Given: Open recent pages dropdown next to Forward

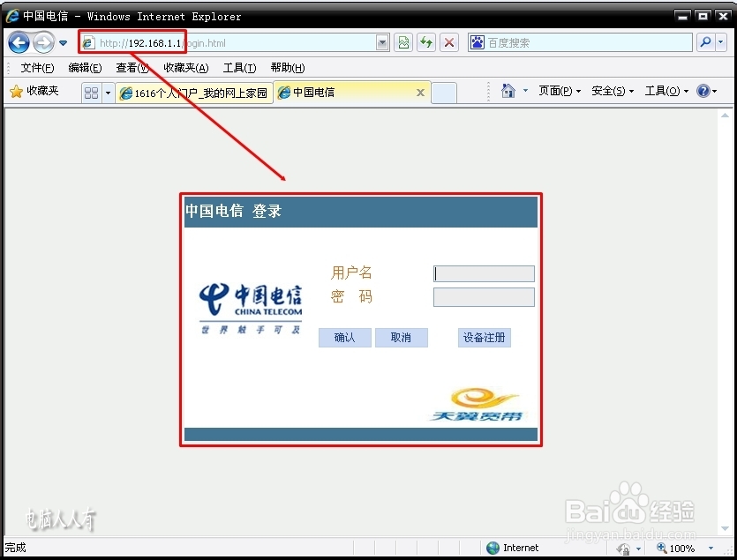Looking at the screenshot, I should point(63,43).
